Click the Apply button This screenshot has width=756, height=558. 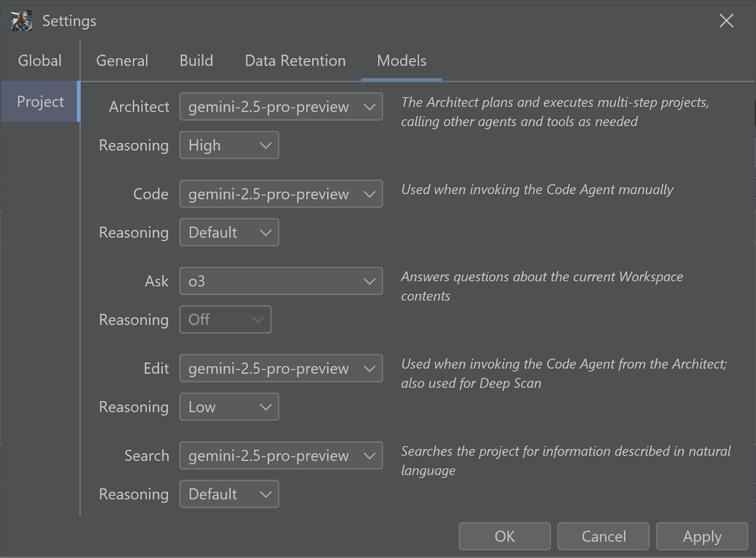pyautogui.click(x=702, y=536)
